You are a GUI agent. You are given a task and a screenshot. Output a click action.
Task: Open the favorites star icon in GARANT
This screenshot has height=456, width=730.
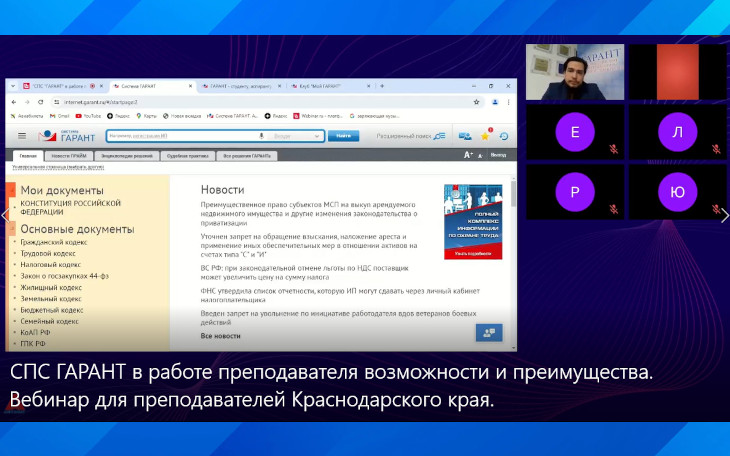(x=485, y=136)
